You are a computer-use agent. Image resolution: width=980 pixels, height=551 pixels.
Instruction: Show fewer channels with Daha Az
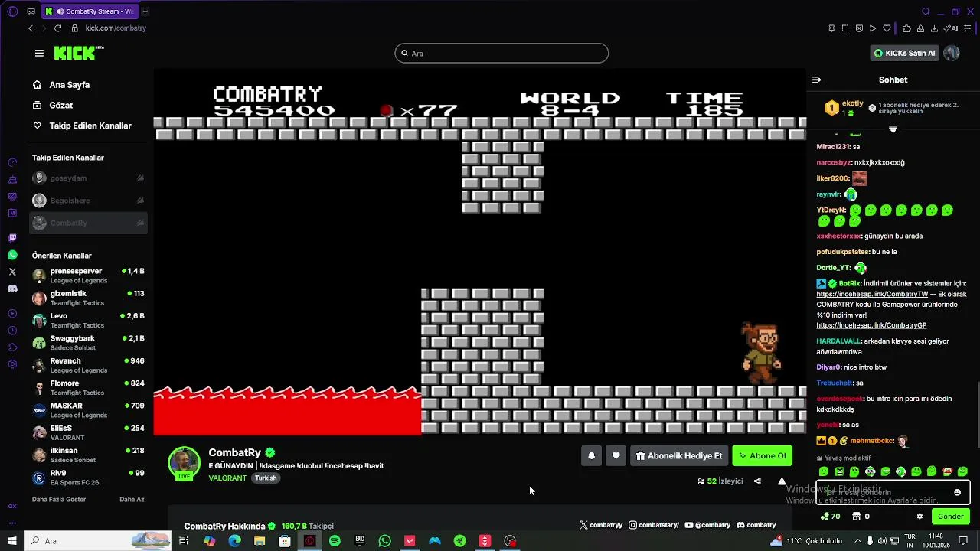coord(132,500)
